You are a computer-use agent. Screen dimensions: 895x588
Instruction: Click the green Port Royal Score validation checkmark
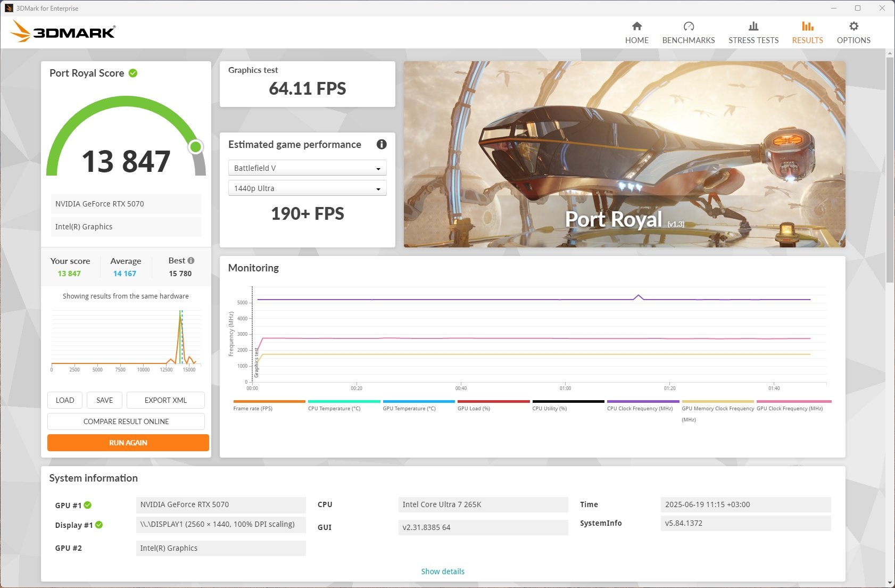[133, 73]
